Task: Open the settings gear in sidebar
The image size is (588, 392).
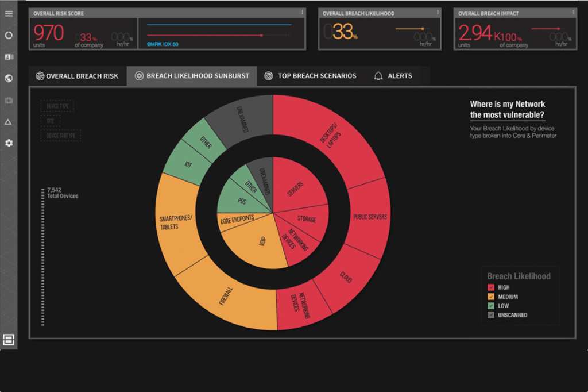Action: pyautogui.click(x=9, y=143)
